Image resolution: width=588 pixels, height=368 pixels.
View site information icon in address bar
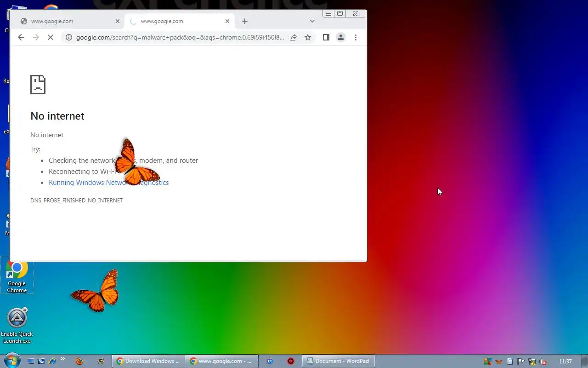(x=68, y=38)
